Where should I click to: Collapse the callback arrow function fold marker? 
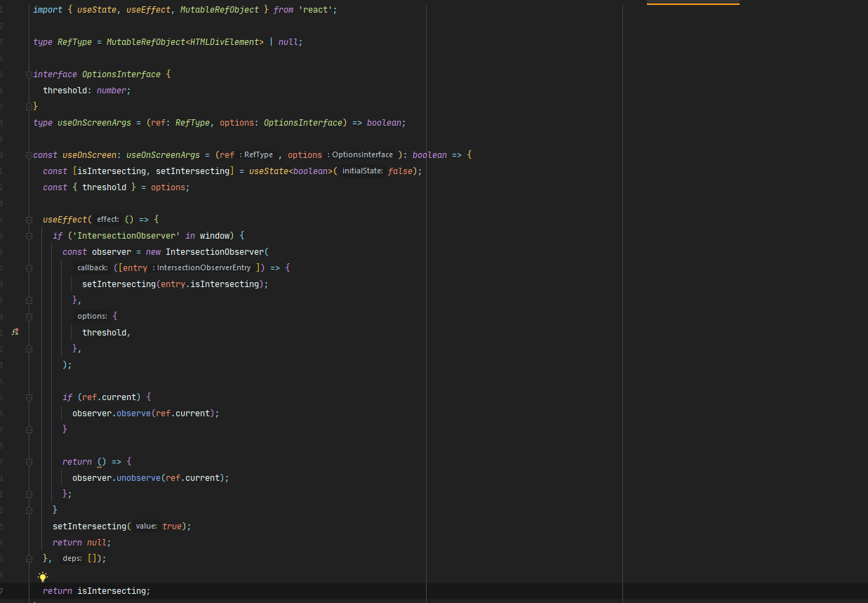pyautogui.click(x=29, y=268)
